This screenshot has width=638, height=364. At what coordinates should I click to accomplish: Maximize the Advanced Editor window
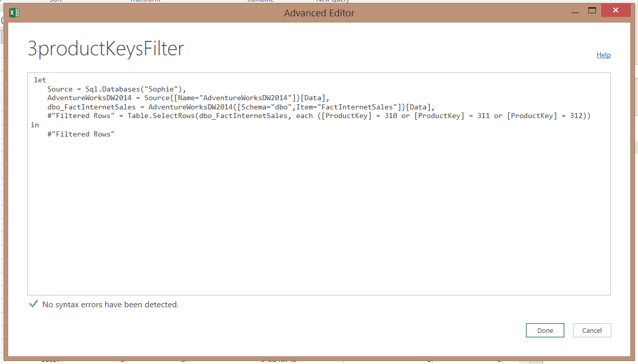592,10
